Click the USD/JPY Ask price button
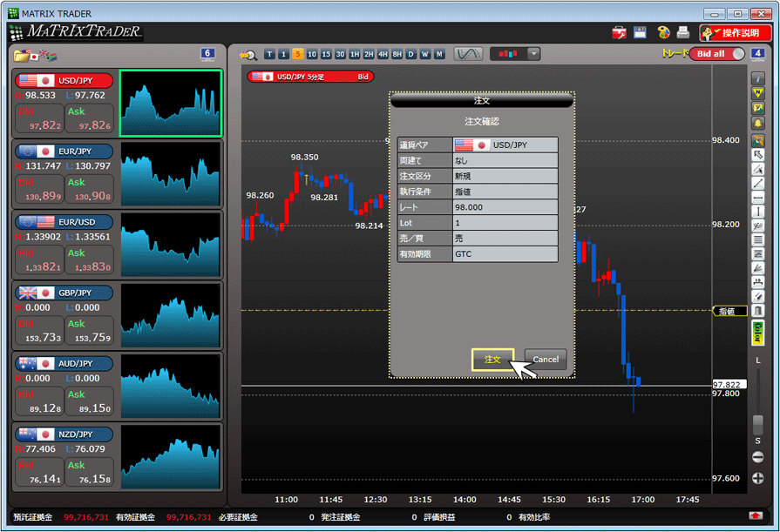Screen dimensions: 780x532 89,118
